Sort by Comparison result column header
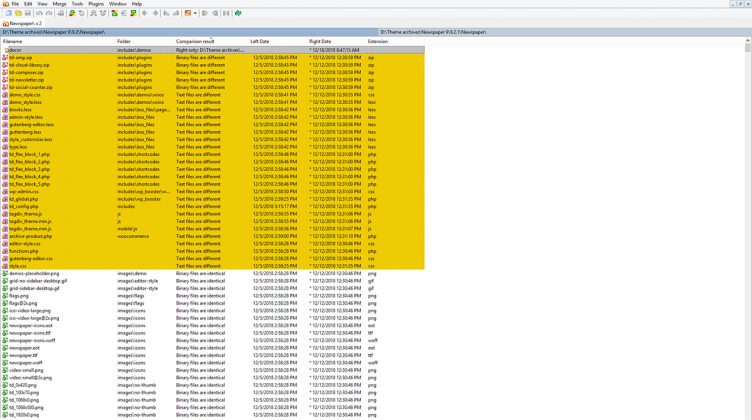 click(196, 41)
